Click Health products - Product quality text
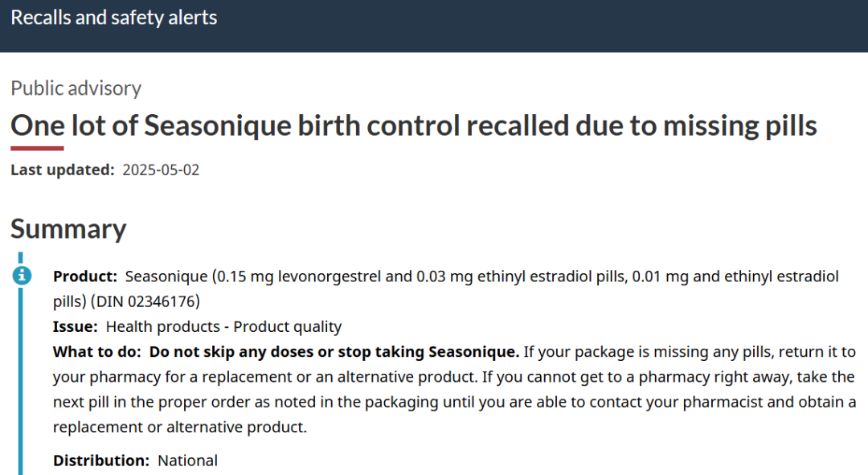868x475 pixels. [x=223, y=326]
